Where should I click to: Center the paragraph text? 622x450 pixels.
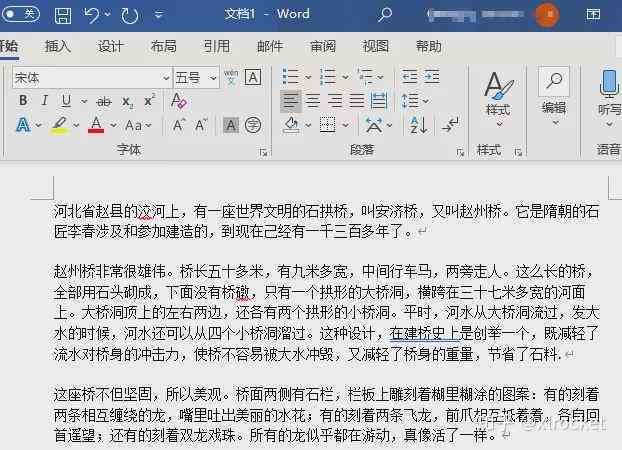pos(313,101)
